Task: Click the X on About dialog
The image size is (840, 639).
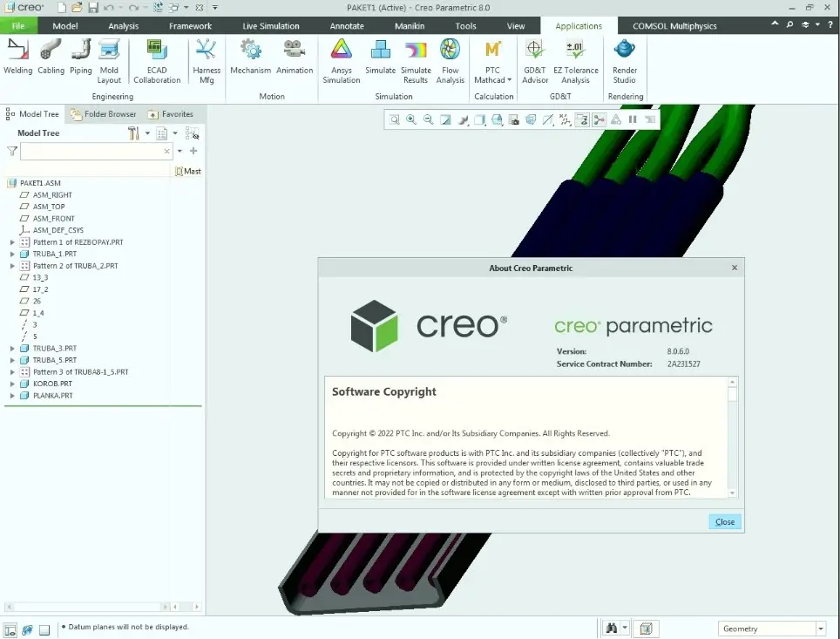Action: pyautogui.click(x=735, y=268)
